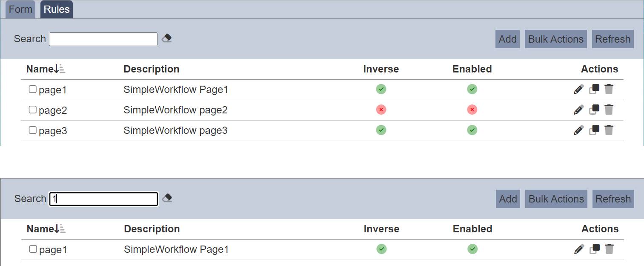The width and height of the screenshot is (644, 266).
Task: Click the lower Refresh button
Action: [613, 199]
